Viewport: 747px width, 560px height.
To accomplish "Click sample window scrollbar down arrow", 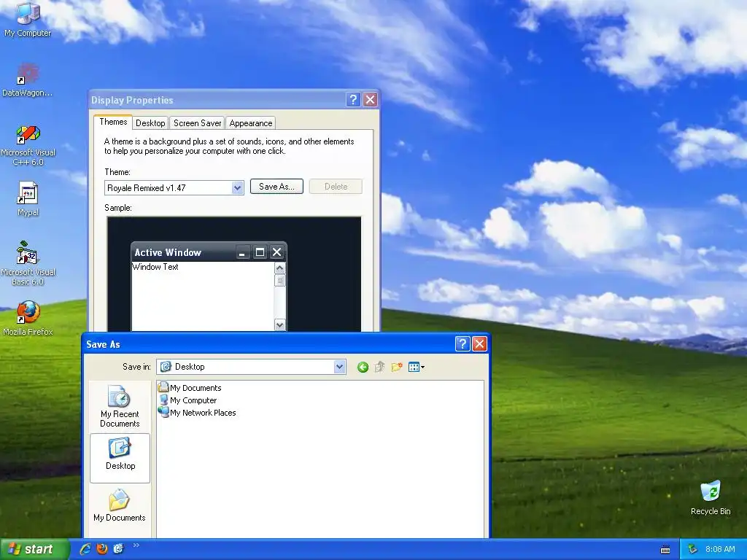I will pos(279,324).
